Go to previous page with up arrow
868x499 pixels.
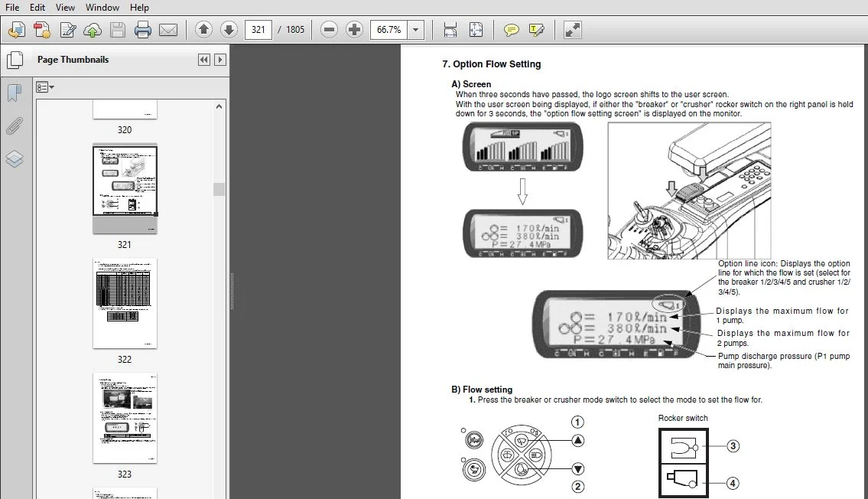(203, 29)
